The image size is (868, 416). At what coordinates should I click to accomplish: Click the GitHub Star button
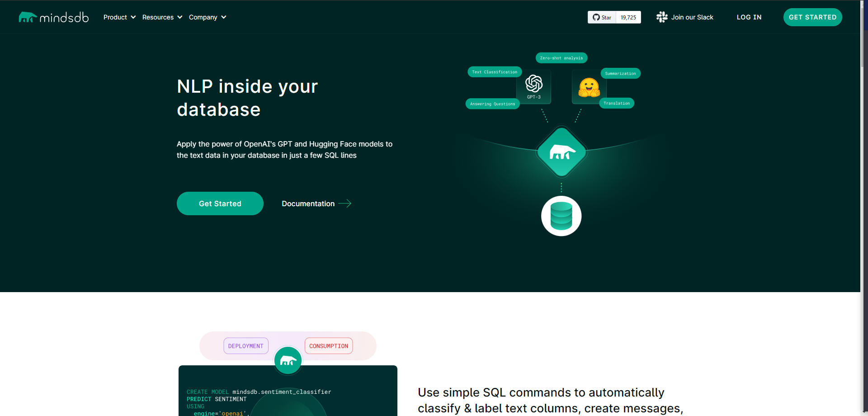(x=602, y=17)
